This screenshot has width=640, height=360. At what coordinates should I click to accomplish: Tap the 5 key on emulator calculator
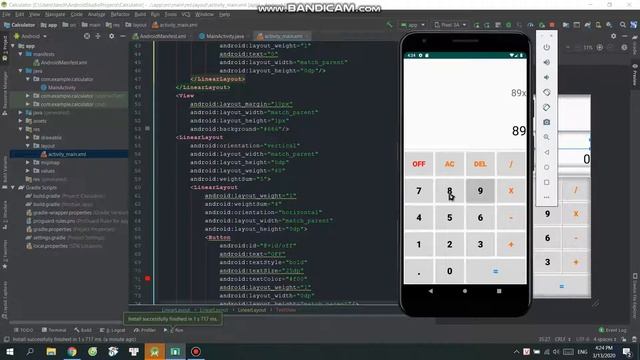(x=449, y=218)
